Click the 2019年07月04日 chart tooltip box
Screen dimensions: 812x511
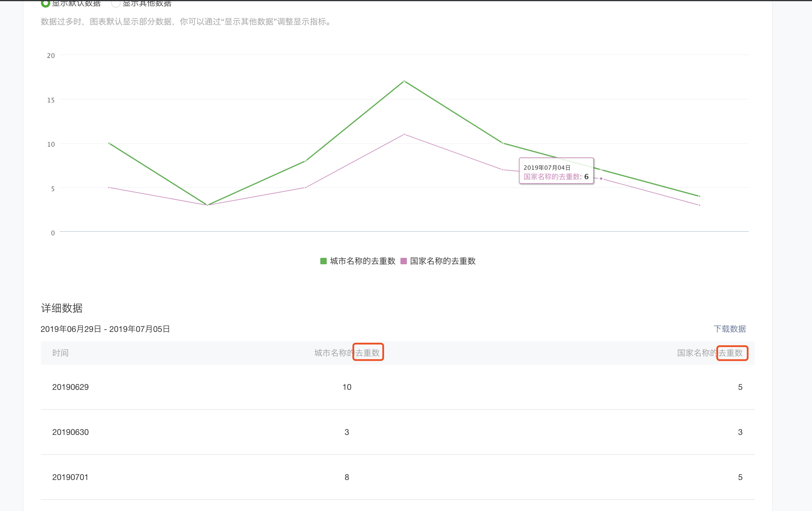click(556, 171)
